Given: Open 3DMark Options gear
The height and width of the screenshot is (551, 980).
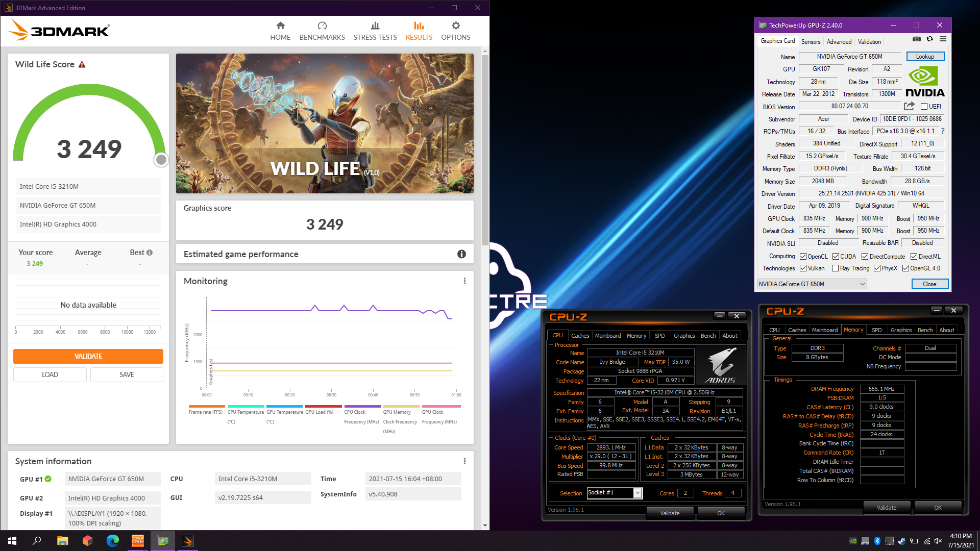Looking at the screenshot, I should [x=456, y=31].
